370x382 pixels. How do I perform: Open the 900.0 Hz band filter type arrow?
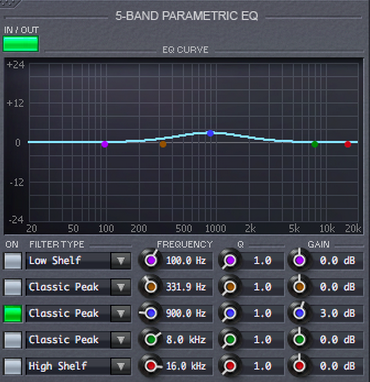click(121, 313)
